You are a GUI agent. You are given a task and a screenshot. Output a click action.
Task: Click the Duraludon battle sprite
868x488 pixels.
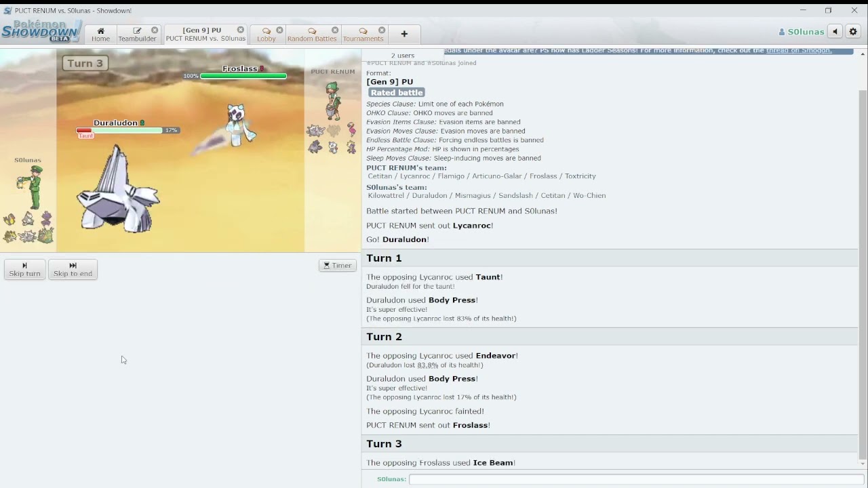tap(118, 190)
